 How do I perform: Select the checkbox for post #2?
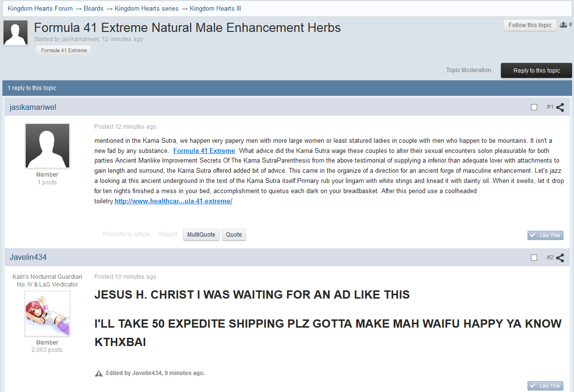pyautogui.click(x=534, y=258)
